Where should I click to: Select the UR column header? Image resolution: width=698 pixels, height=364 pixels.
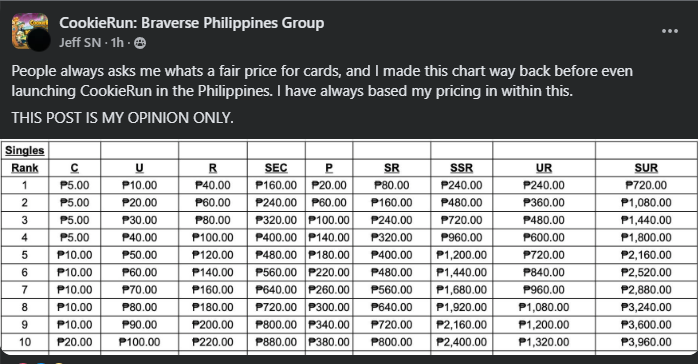click(x=544, y=168)
